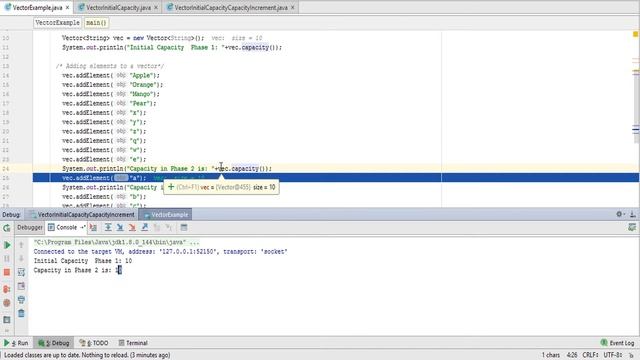Click the Restore Layout icon in debug sidebar
Image resolution: width=640 pixels, height=360 pixels.
(7, 320)
